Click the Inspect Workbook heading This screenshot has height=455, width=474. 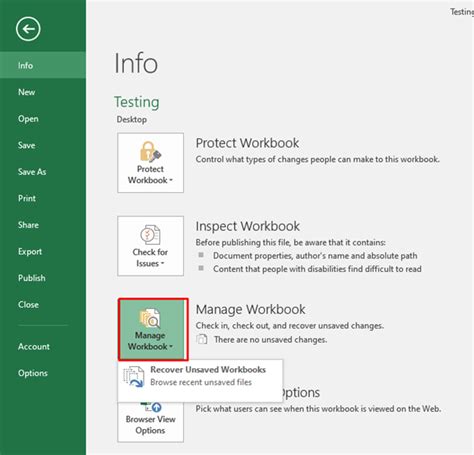coord(247,226)
